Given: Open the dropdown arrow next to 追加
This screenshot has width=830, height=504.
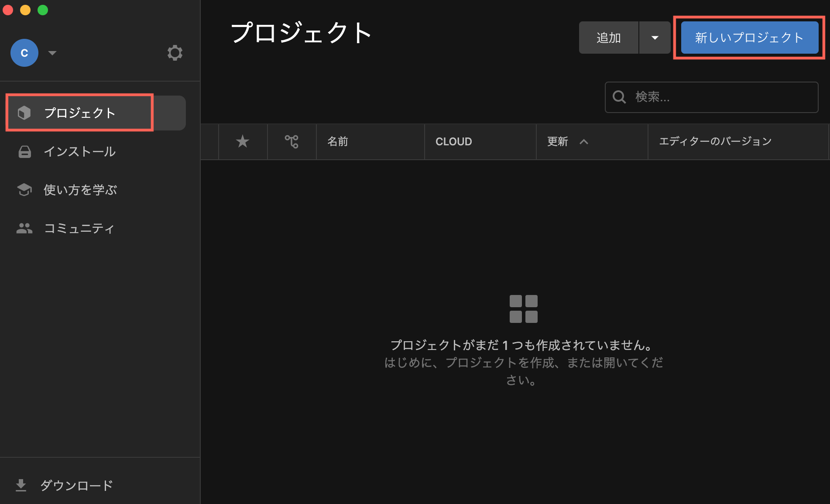Looking at the screenshot, I should 655,38.
